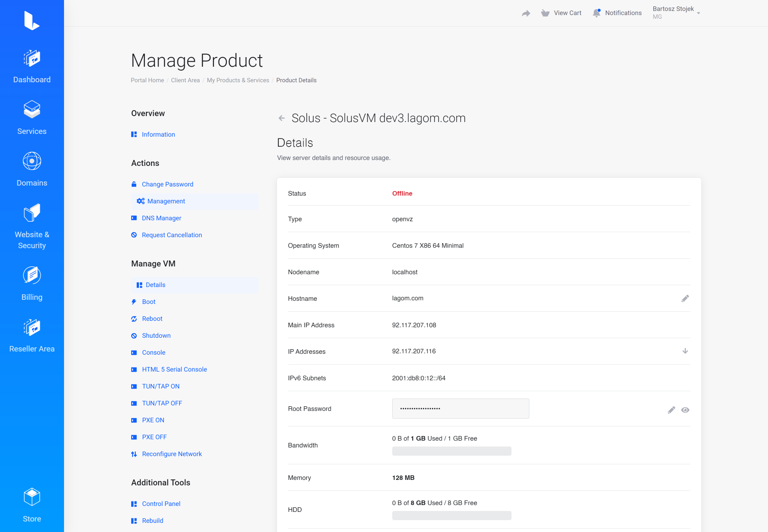Select TUN/TAP ON
The image size is (768, 532).
pos(161,386)
